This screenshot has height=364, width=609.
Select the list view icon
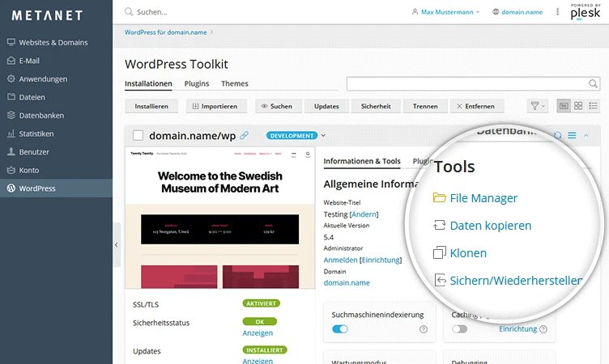point(593,105)
